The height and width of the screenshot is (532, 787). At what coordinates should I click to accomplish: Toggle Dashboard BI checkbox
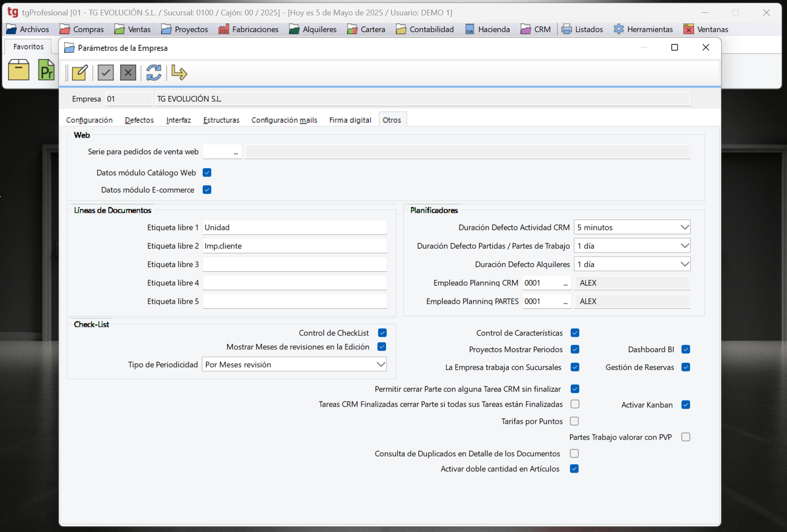pos(686,350)
